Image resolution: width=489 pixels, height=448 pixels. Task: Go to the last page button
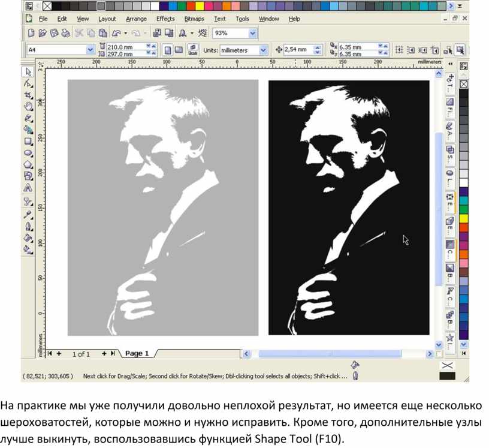pyautogui.click(x=113, y=353)
